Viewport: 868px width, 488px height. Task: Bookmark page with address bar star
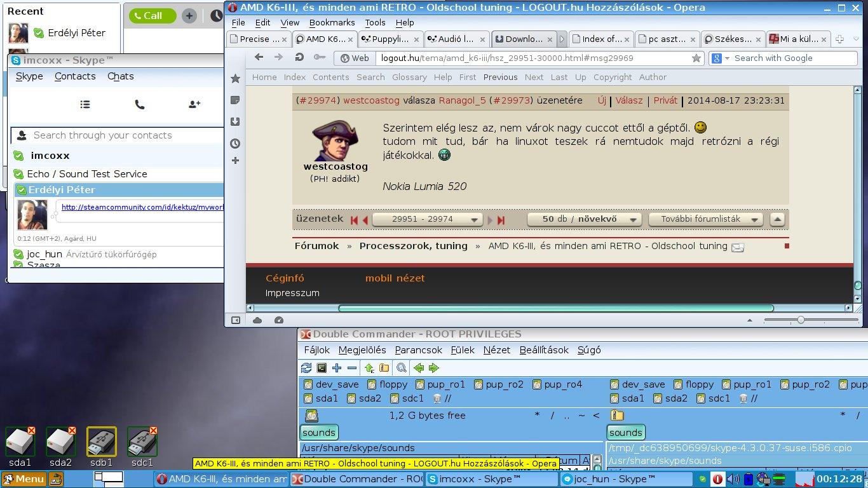point(696,58)
